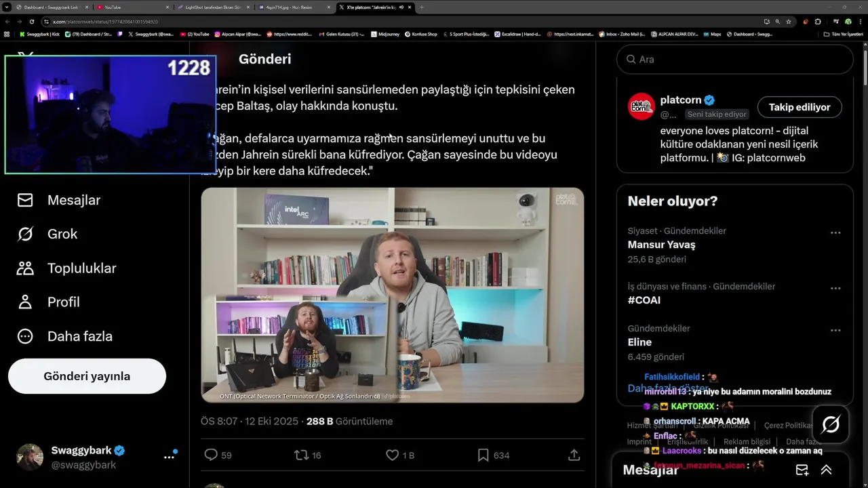Open the apps grid icon in bookmarks bar
The image size is (868, 488).
[7, 34]
